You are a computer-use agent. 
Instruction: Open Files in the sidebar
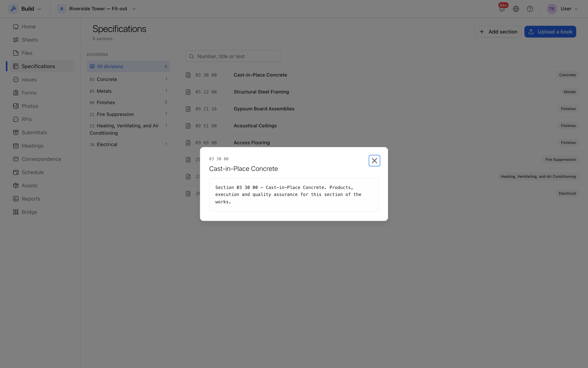pyautogui.click(x=42, y=53)
